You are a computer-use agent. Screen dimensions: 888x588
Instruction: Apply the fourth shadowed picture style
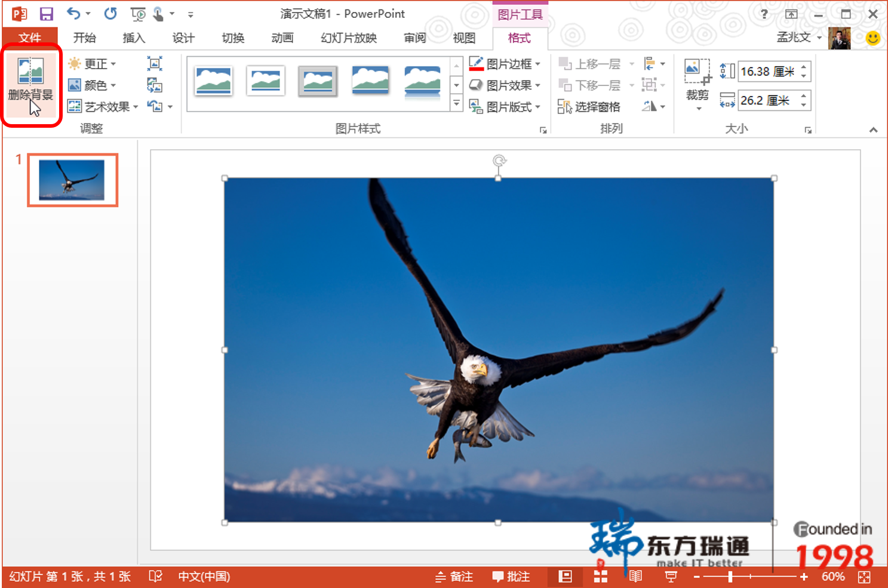tap(371, 81)
